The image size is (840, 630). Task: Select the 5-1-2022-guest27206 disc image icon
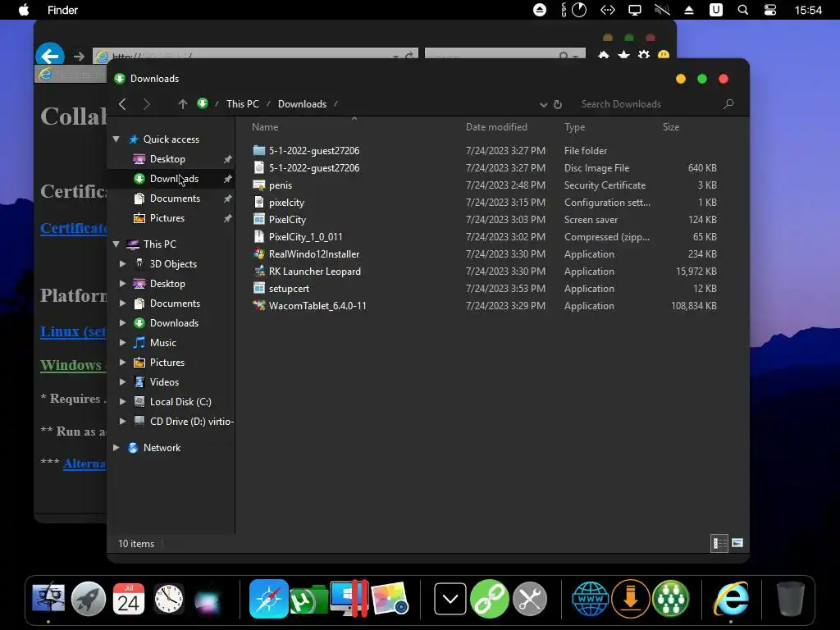coord(258,167)
